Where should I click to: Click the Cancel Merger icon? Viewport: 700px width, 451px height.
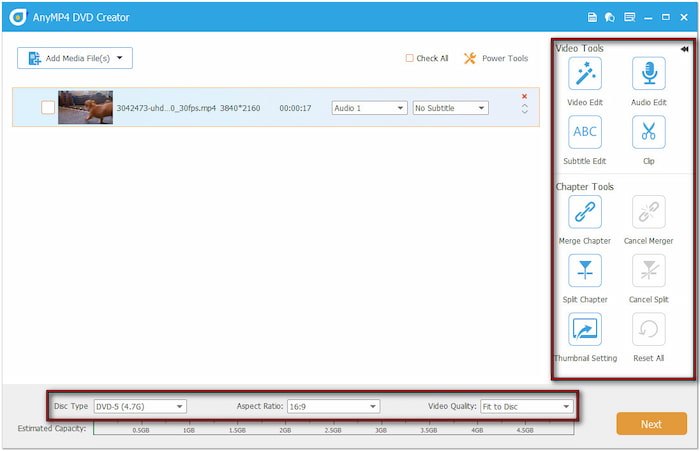[648, 212]
